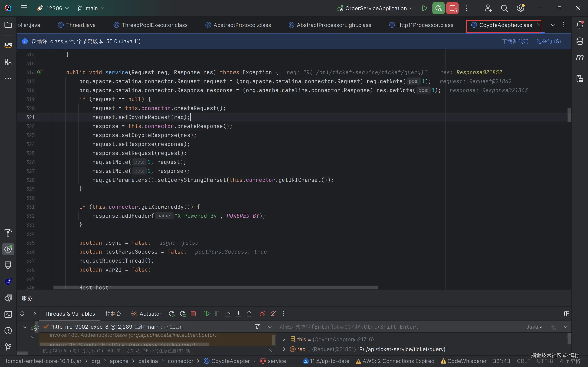Click the Step Over debug icon
This screenshot has width=588, height=367.
tap(228, 314)
